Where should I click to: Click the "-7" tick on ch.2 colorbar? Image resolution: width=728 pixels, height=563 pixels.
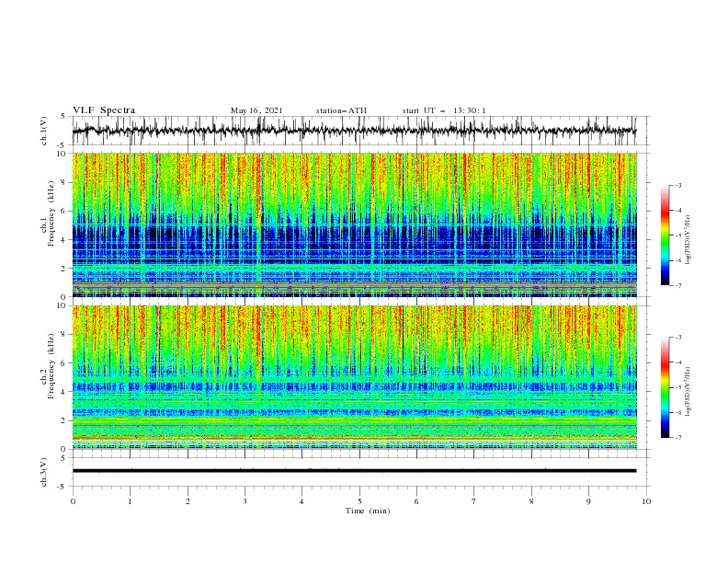[677, 437]
